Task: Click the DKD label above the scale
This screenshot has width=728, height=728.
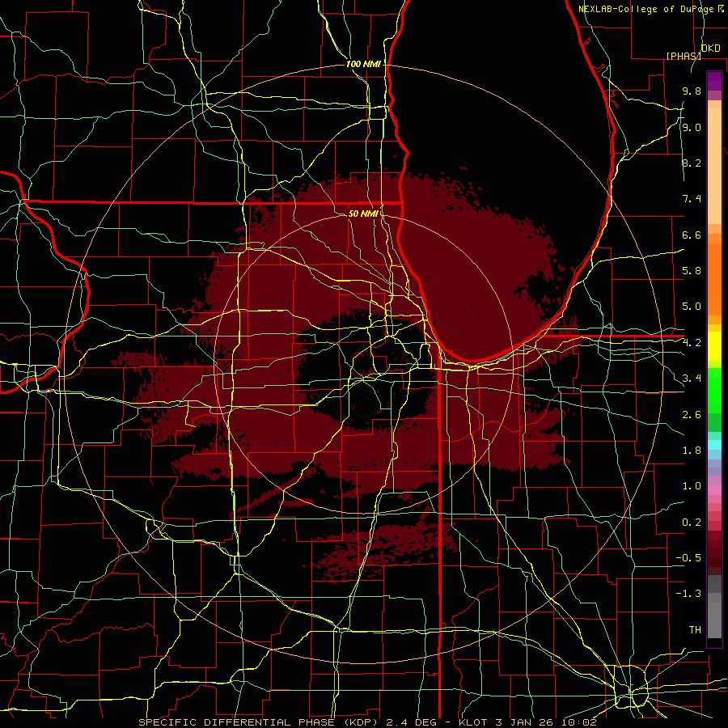Action: [x=710, y=49]
